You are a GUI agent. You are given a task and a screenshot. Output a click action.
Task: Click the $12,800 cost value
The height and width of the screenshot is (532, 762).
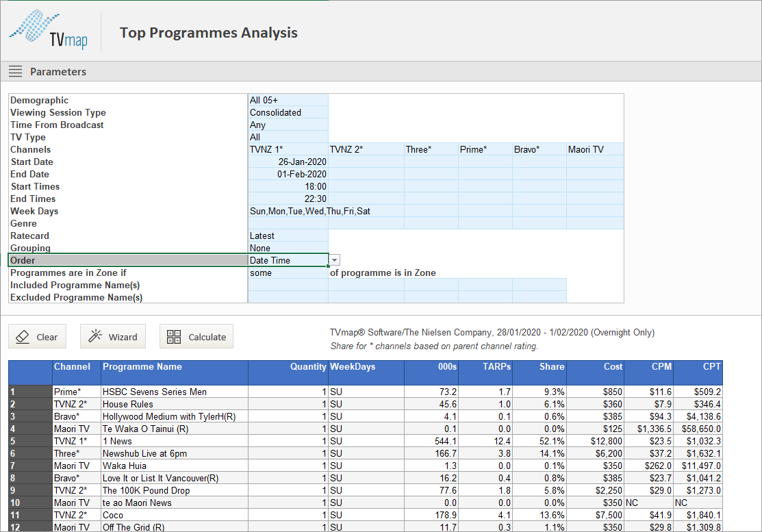coord(596,441)
